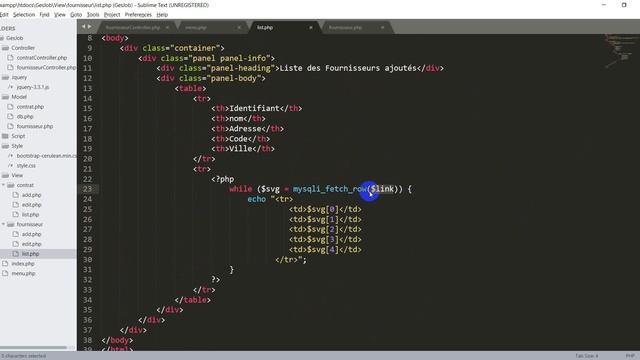
Task: Click the 'Liste des Fournisseurs ajoutés' text
Action: pyautogui.click(x=348, y=68)
